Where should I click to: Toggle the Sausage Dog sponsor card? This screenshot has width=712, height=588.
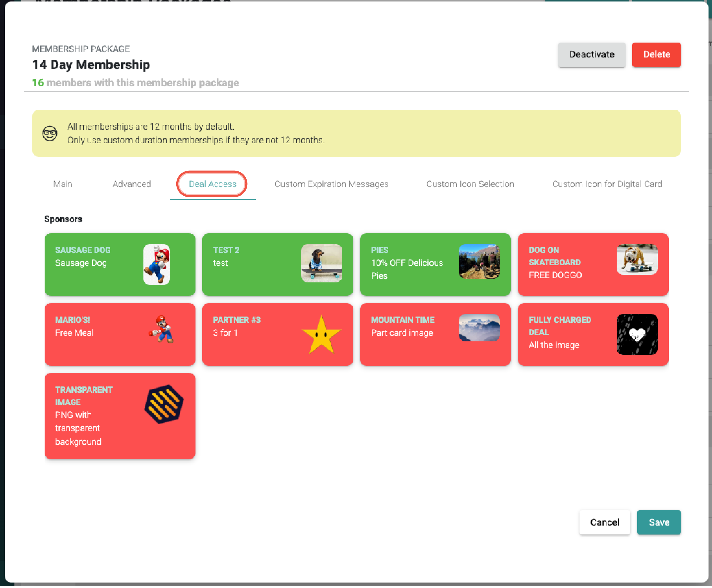pyautogui.click(x=120, y=265)
